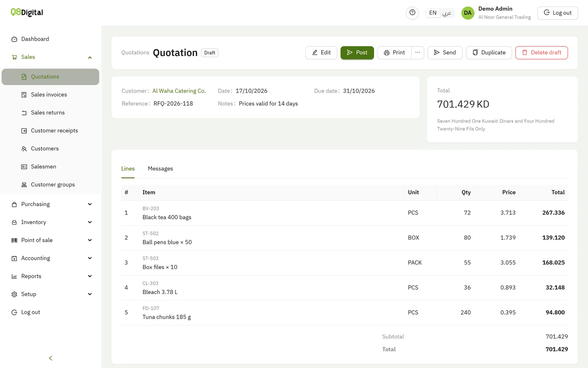Click the DA user avatar
Image resolution: width=588 pixels, height=368 pixels.
click(467, 13)
